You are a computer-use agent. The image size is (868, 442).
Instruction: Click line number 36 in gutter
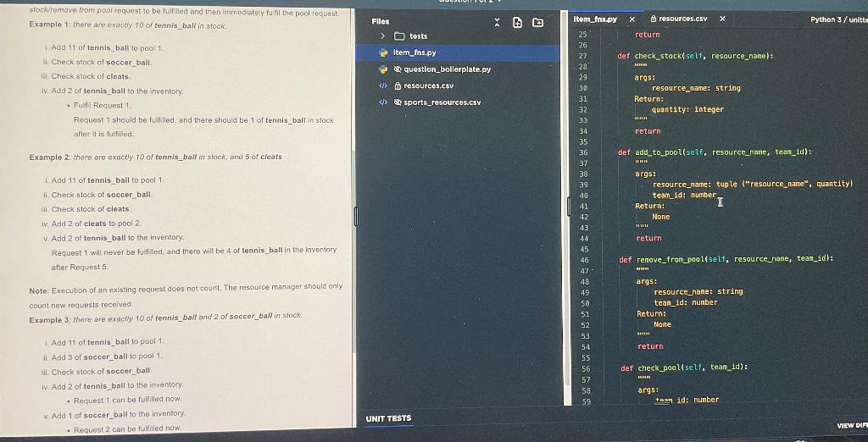(583, 152)
